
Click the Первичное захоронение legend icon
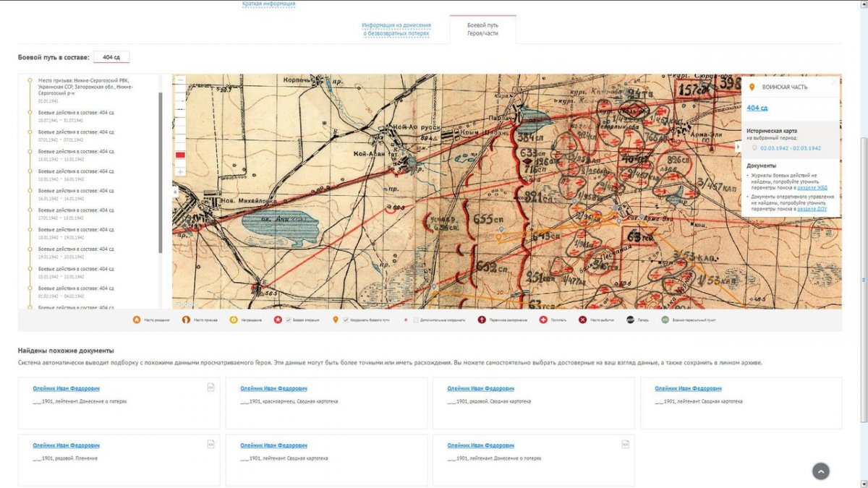[482, 320]
